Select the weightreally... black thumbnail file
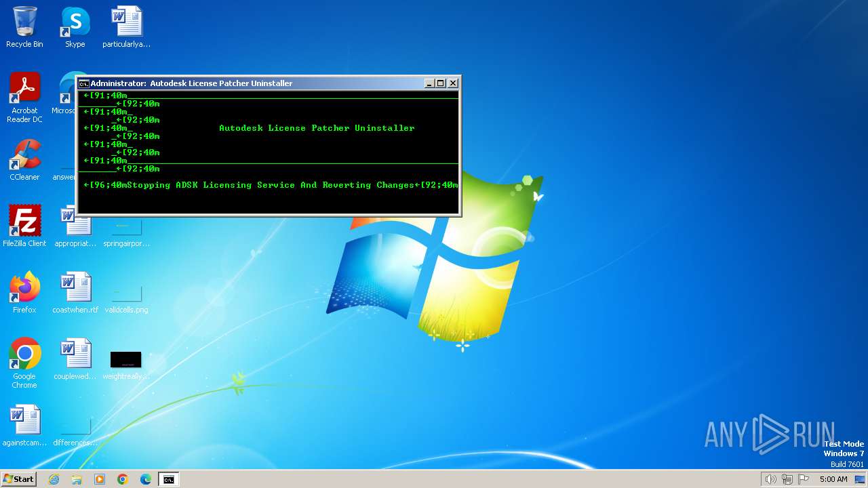868x488 pixels. coord(127,365)
